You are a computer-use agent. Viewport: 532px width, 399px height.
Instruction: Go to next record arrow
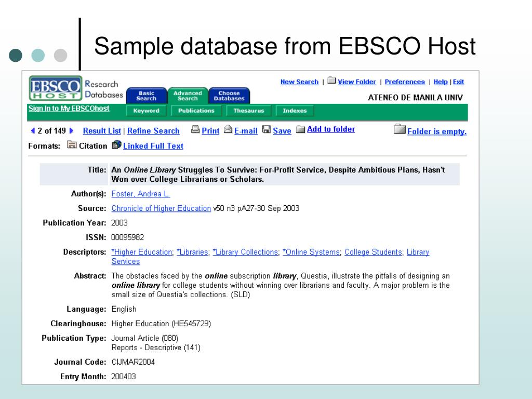pos(71,130)
